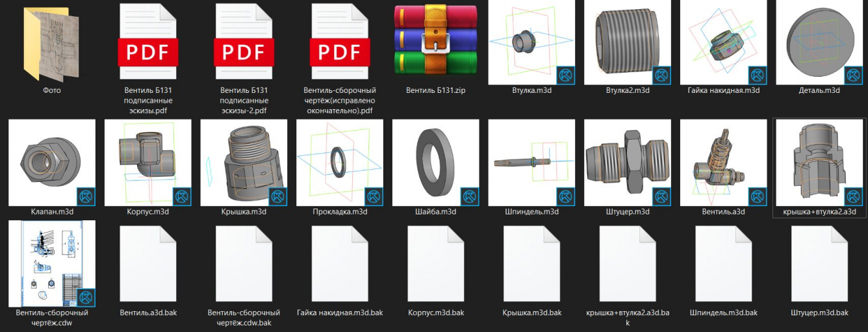This screenshot has width=868, height=332.
Task: Select Гайка накидная.m3d model thumbnail
Action: [x=723, y=42]
